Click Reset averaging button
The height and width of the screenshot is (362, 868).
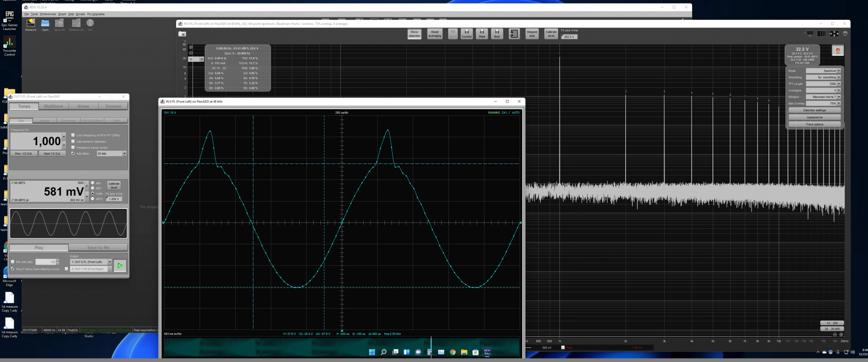tap(435, 34)
